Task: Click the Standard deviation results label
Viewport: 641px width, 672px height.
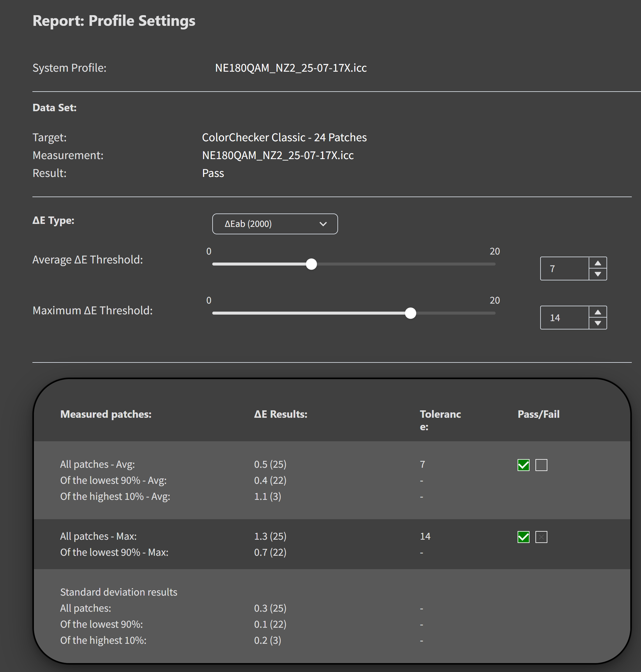Action: pyautogui.click(x=119, y=592)
